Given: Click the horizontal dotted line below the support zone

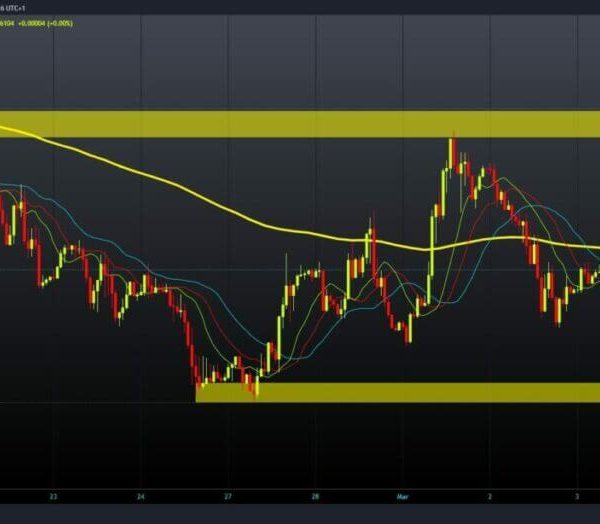Looking at the screenshot, I should (x=100, y=403).
